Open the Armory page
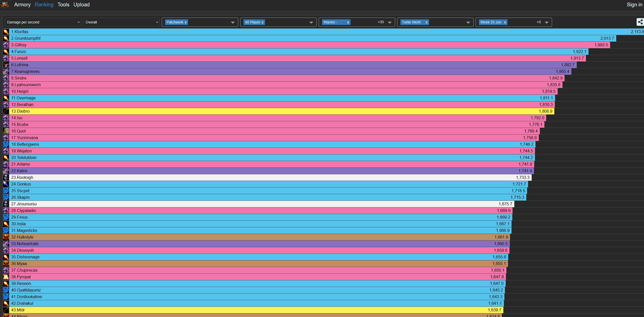Screen dimensions: 644x317 22,5
